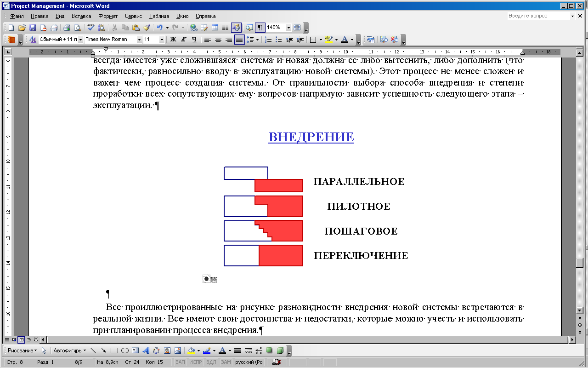Select the Arrow drawing tool
The height and width of the screenshot is (368, 588).
[104, 351]
